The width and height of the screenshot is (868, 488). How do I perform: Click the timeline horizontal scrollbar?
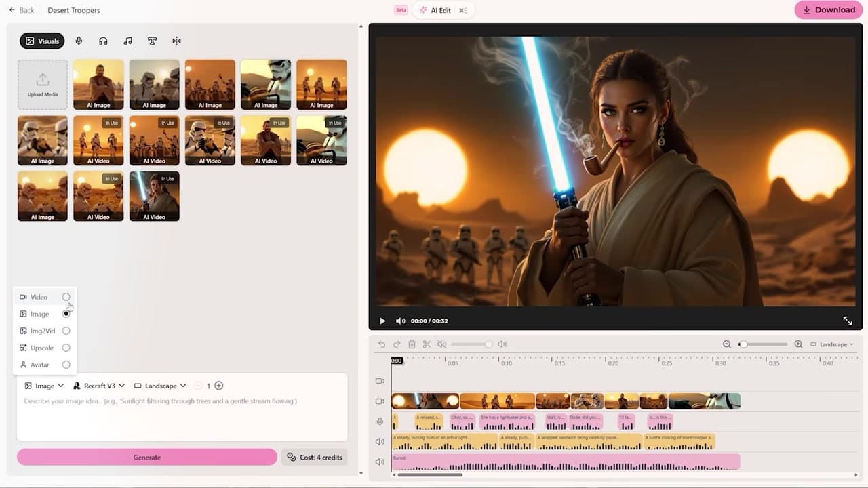click(430, 475)
